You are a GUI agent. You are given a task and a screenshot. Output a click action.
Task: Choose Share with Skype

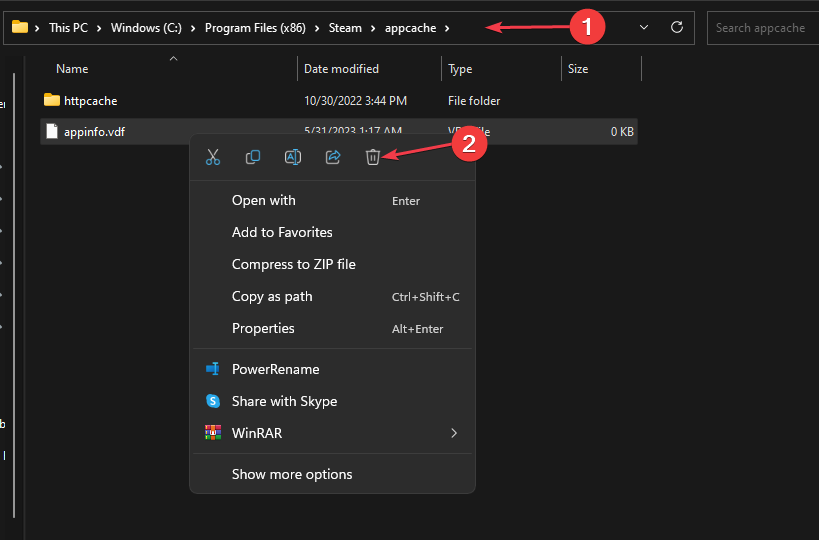tap(333, 401)
